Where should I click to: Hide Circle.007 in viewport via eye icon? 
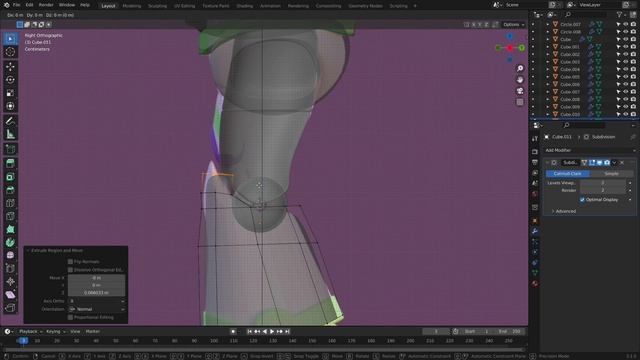pos(625,24)
